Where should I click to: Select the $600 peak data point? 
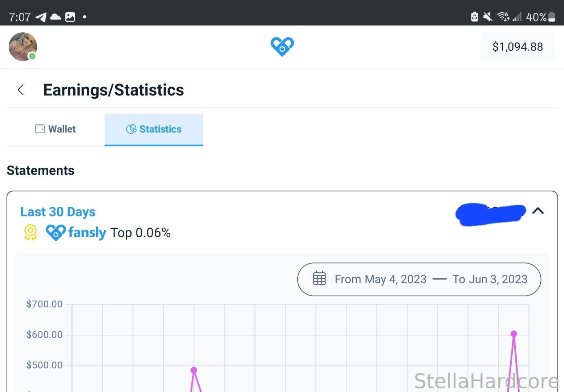tap(514, 334)
